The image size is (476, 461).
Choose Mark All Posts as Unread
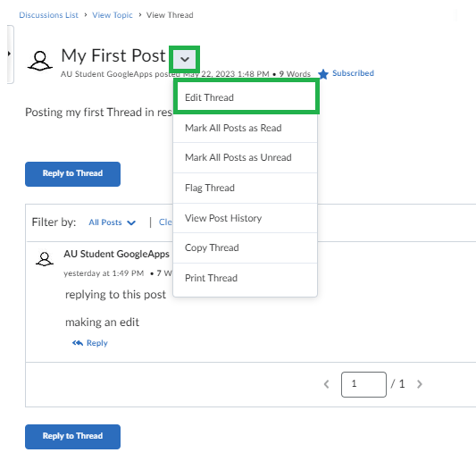point(246,157)
